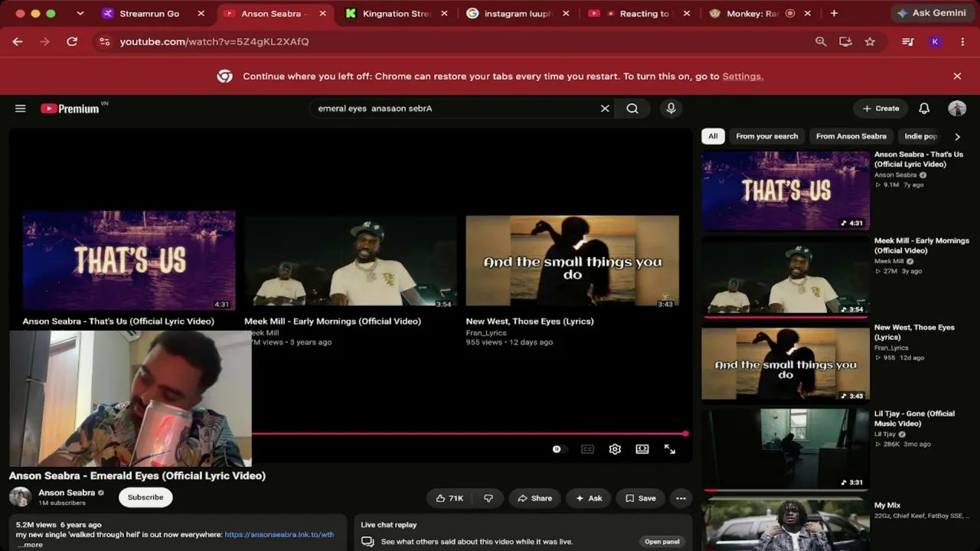Open sidebar That's Us video thumbnail
The width and height of the screenshot is (980, 551).
point(786,190)
